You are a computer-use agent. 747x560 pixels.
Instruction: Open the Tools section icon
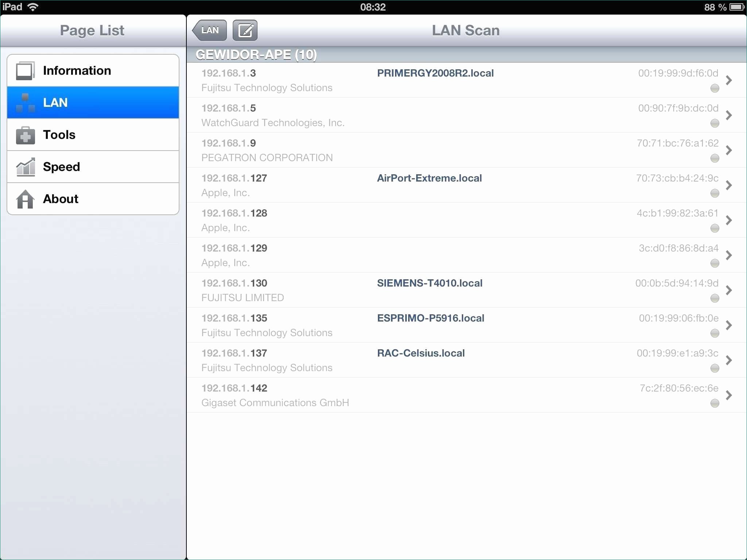(x=24, y=134)
